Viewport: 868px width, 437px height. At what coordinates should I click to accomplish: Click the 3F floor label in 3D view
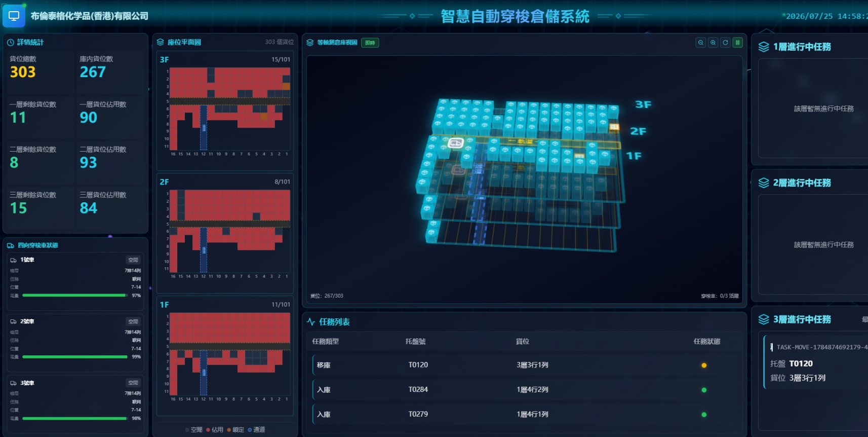click(643, 104)
